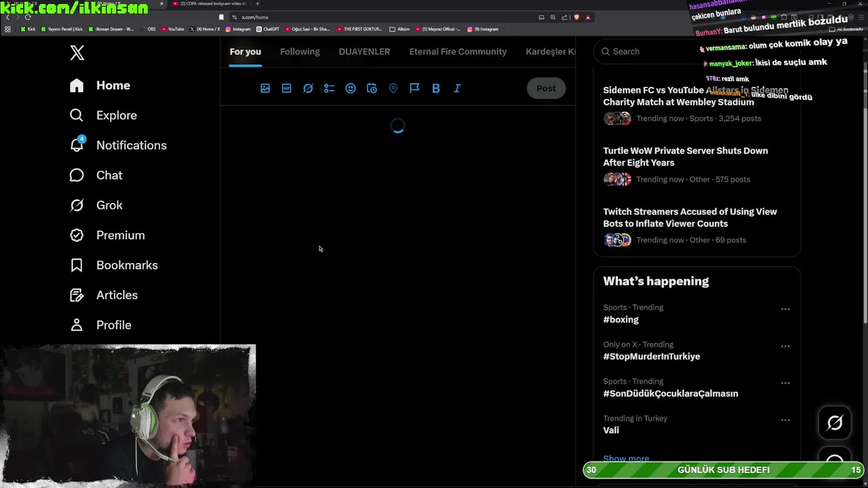Open Sidemen FC vs YouTube Allstars trend
The height and width of the screenshot is (488, 868).
click(696, 96)
